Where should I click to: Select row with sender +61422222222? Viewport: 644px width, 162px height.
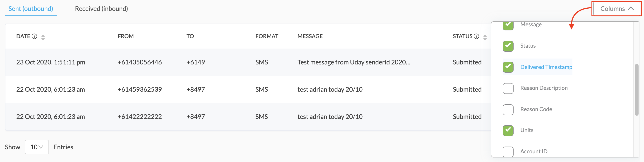click(248, 117)
